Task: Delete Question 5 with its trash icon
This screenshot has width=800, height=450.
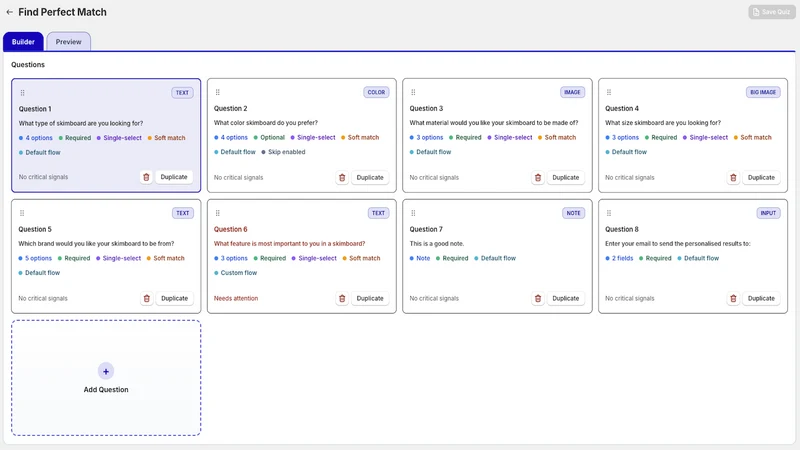Action: click(146, 298)
